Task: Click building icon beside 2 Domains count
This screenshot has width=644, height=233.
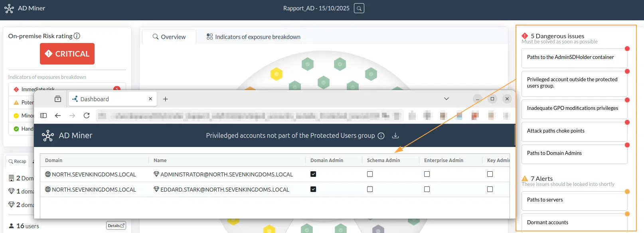Action: (12, 178)
